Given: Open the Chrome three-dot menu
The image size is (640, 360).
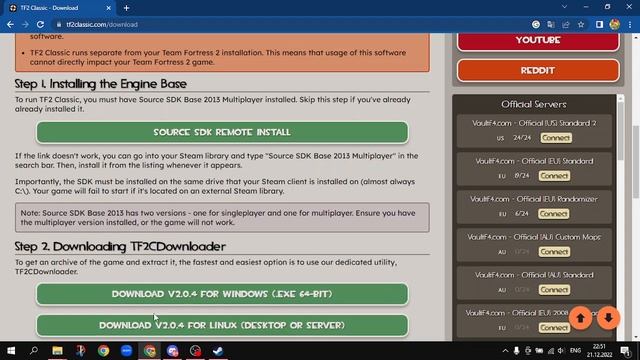Looking at the screenshot, I should [630, 24].
